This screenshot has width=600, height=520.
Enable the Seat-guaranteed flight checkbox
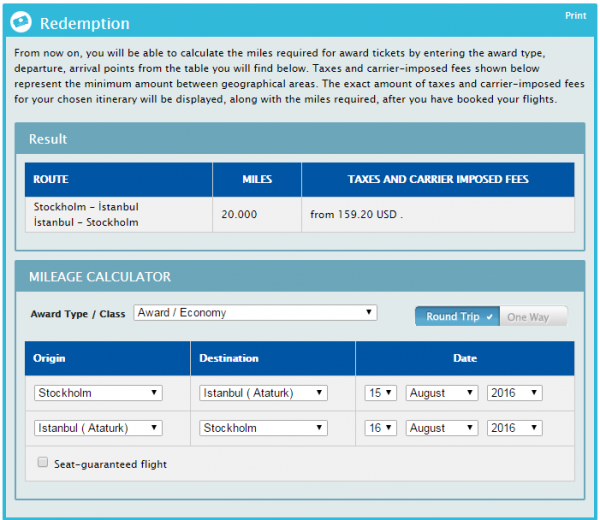pyautogui.click(x=42, y=463)
